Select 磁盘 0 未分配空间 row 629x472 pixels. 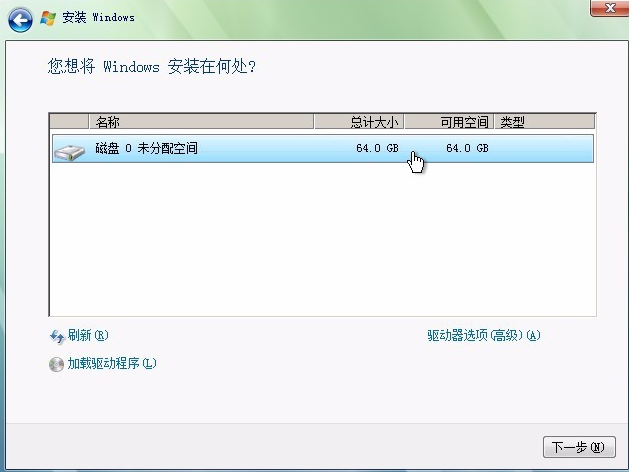pos(323,149)
